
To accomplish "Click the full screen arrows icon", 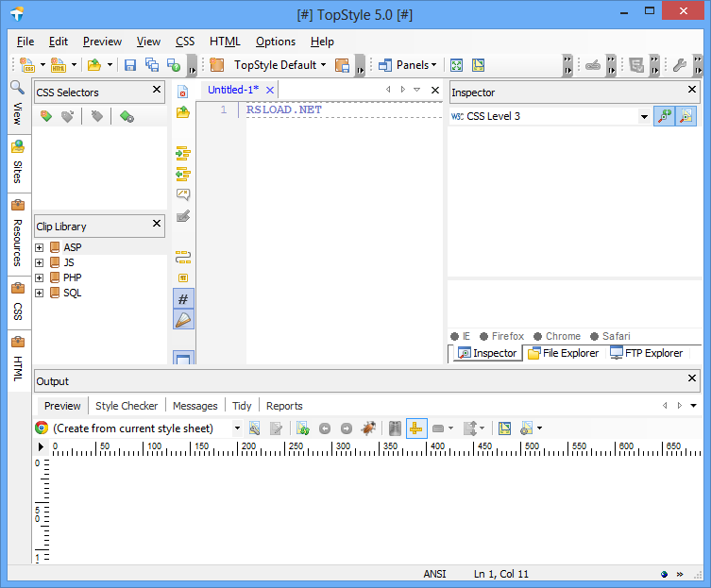I will 456,65.
